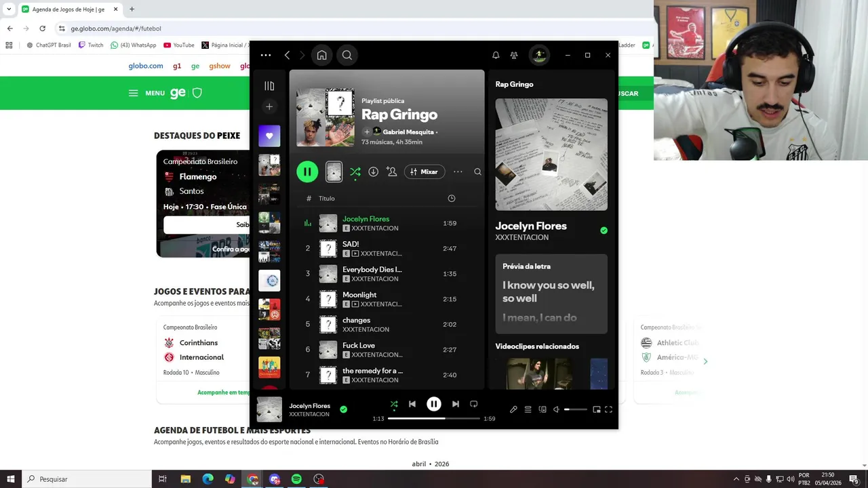The width and height of the screenshot is (868, 488).
Task: Go back in Spotify navigation
Action: [287, 56]
